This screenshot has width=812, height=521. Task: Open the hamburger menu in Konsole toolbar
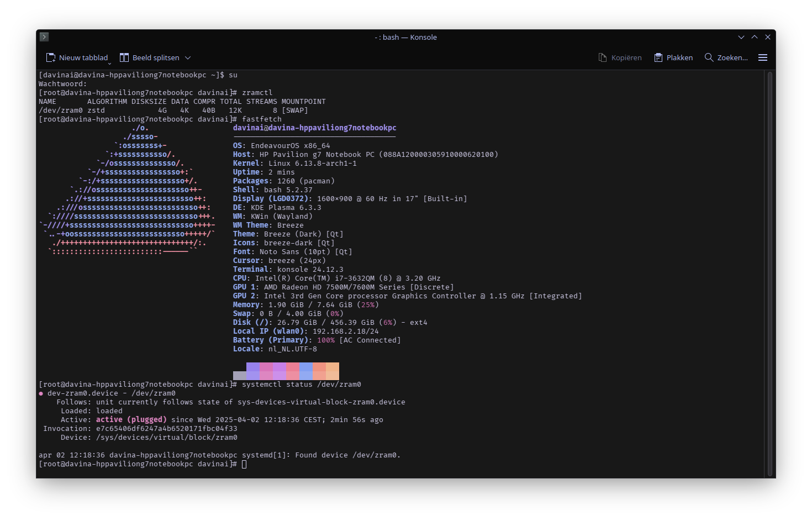coord(763,57)
